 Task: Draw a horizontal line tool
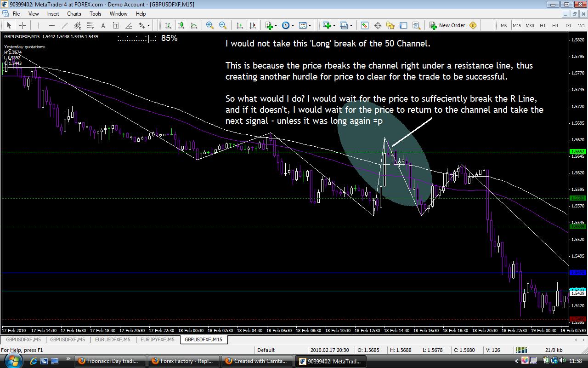click(x=51, y=25)
